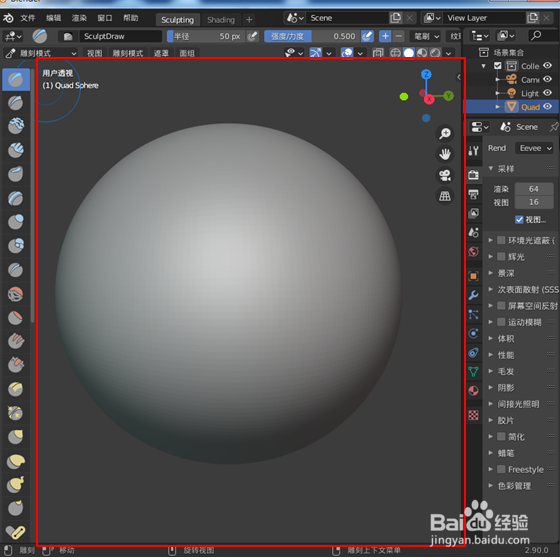Click the plus add-direction button
This screenshot has height=560, width=560.
(385, 36)
